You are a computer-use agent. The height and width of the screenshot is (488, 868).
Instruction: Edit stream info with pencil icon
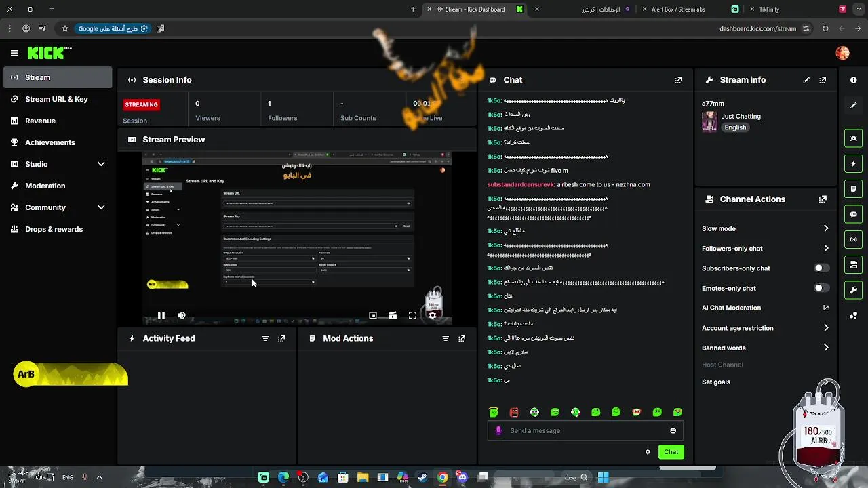[806, 80]
